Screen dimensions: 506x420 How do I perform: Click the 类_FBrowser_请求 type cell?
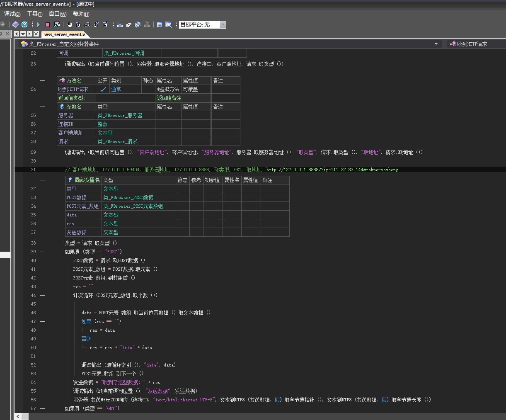126,141
